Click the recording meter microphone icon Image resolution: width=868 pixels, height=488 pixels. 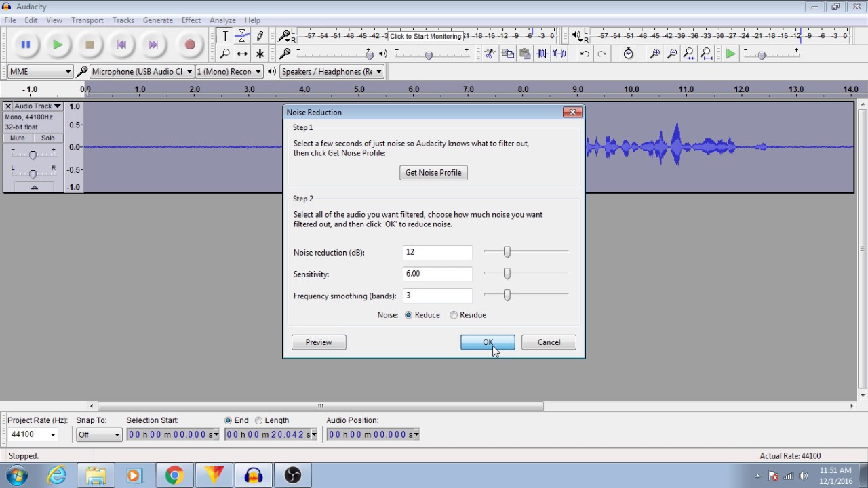(285, 35)
